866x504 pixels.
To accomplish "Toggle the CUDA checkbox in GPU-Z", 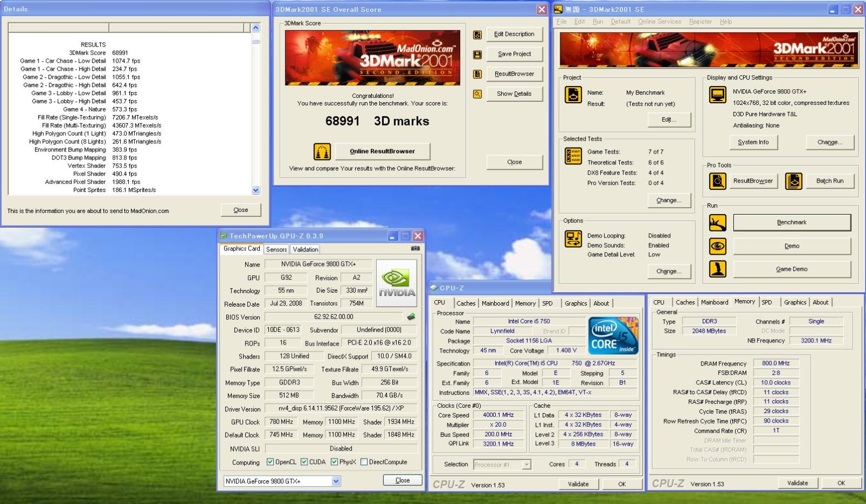I will [304, 462].
